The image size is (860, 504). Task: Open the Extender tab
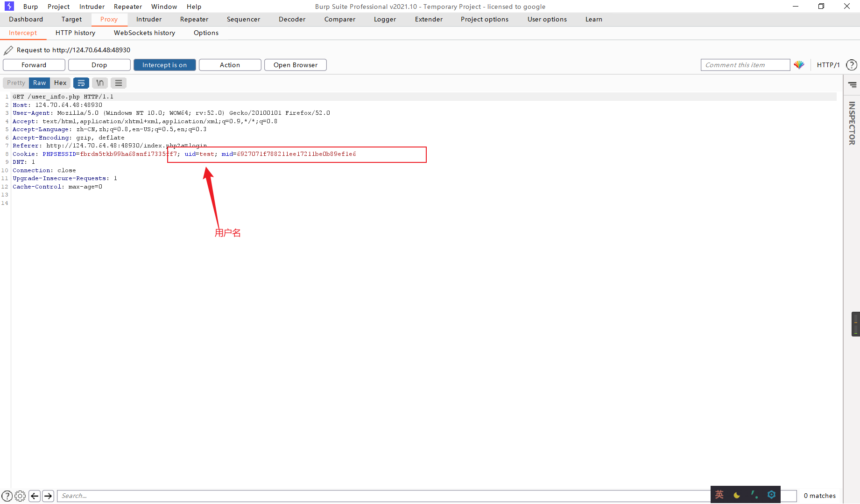(429, 19)
